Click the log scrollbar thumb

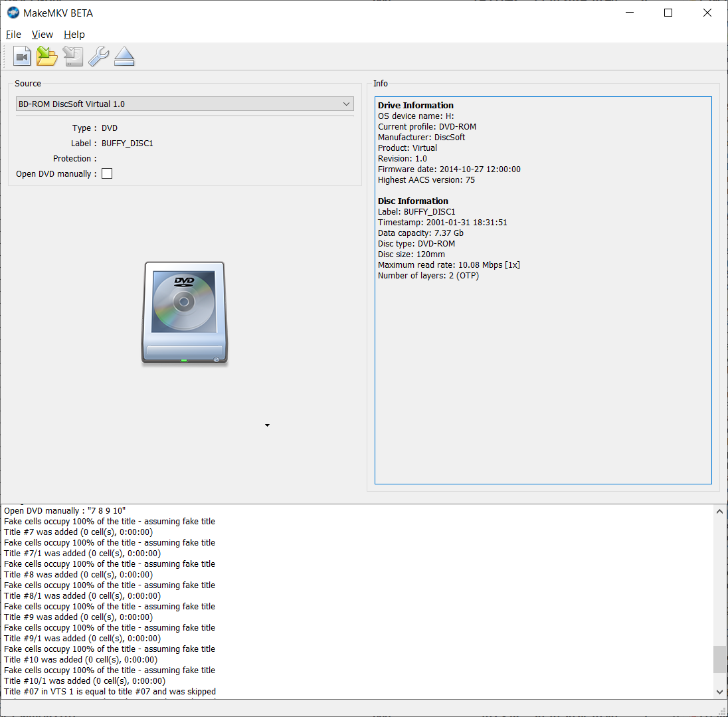[719, 659]
